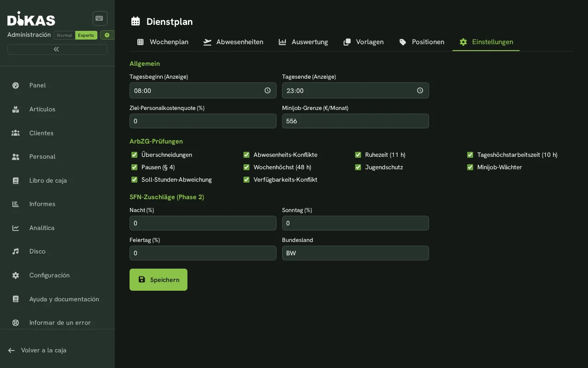Click the ArbZG-Prüfungen section heading
Viewport: 588px width, 368px height.
click(156, 141)
